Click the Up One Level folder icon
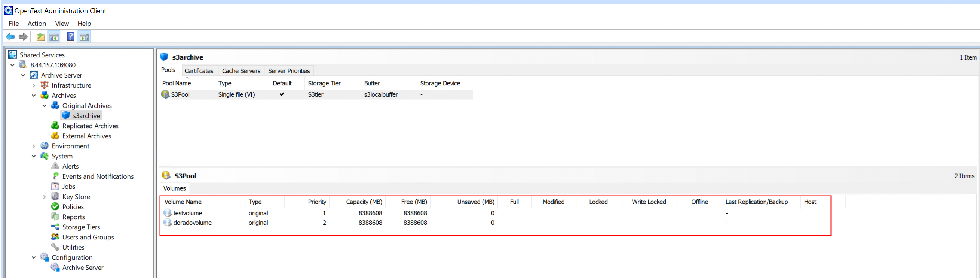 click(x=40, y=37)
